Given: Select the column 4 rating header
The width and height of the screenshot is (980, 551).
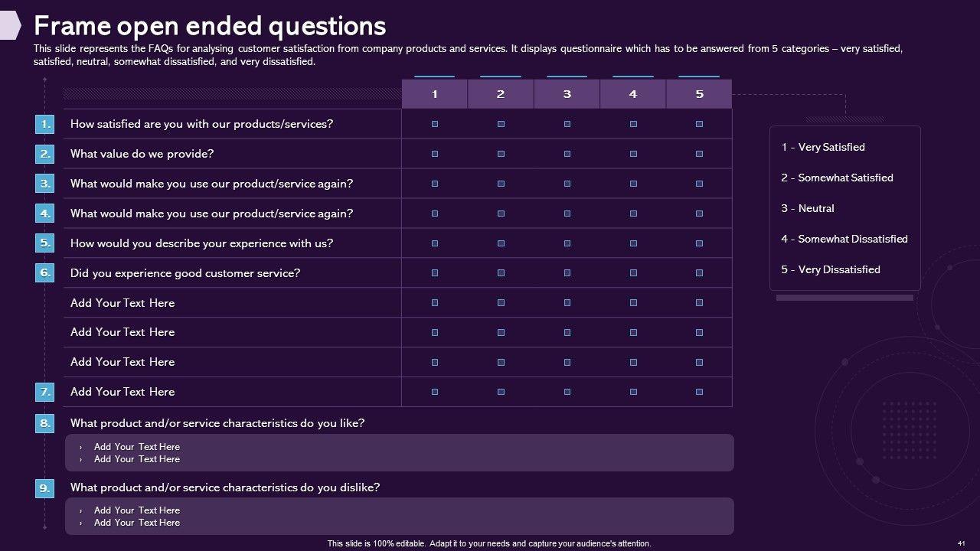Looking at the screenshot, I should 633,94.
